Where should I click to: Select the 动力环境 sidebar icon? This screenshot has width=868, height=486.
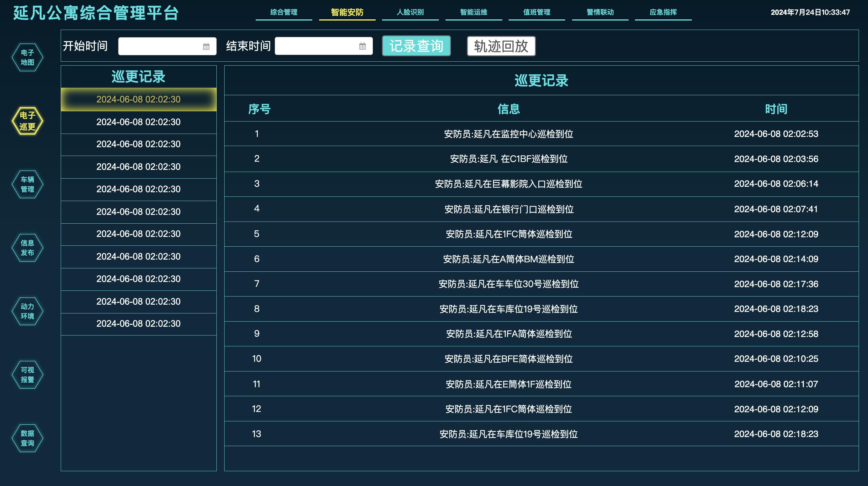pyautogui.click(x=28, y=311)
